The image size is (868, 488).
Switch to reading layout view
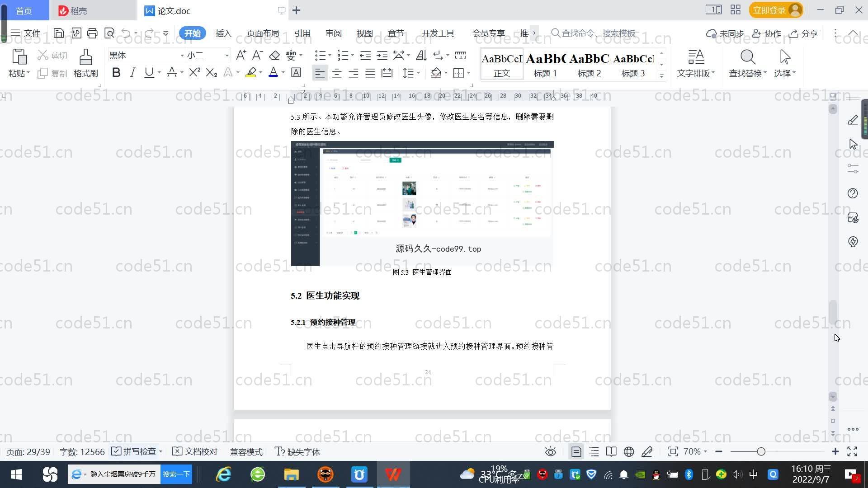pyautogui.click(x=611, y=452)
